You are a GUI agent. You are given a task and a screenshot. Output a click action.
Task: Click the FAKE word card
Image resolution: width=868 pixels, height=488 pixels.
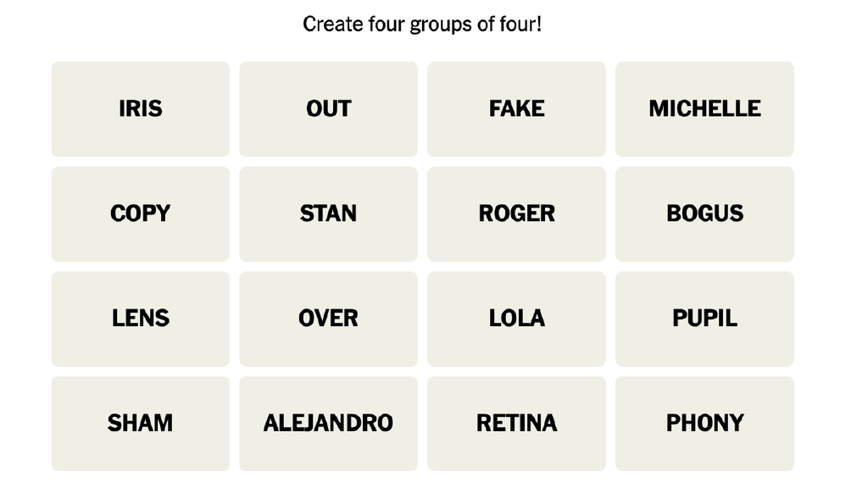click(x=516, y=109)
